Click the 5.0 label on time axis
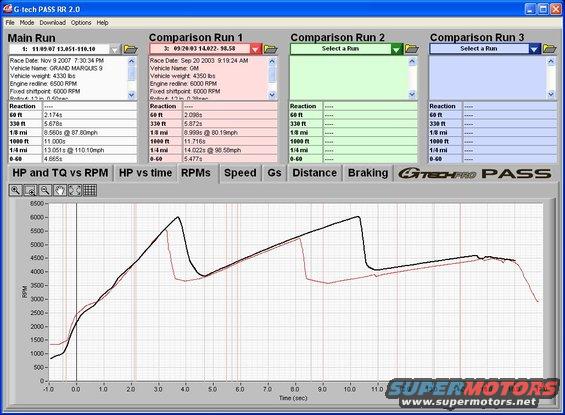 (x=212, y=389)
